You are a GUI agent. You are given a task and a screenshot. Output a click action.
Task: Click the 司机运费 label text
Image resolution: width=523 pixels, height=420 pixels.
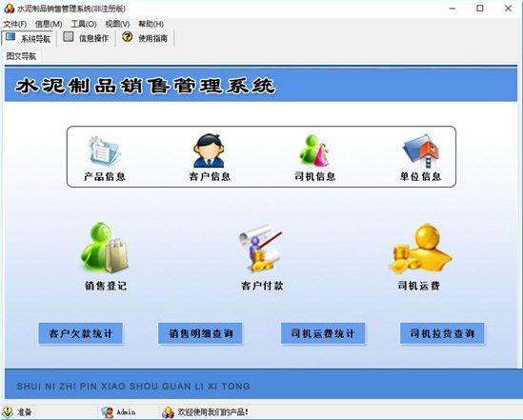click(x=419, y=286)
